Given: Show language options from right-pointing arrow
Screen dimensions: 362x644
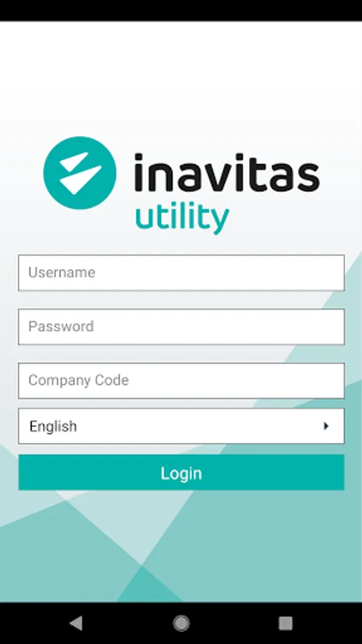Looking at the screenshot, I should tap(326, 426).
